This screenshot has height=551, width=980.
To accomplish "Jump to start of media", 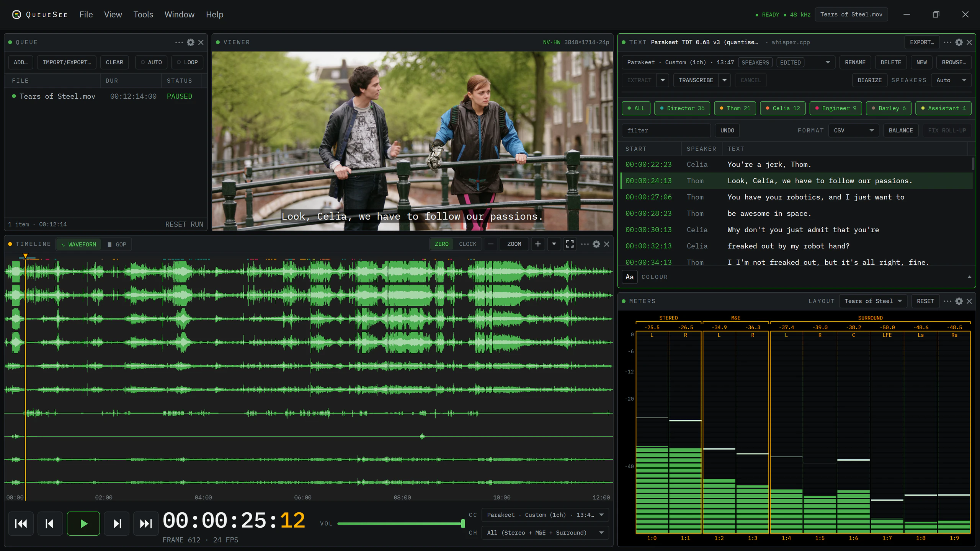I will pyautogui.click(x=21, y=523).
